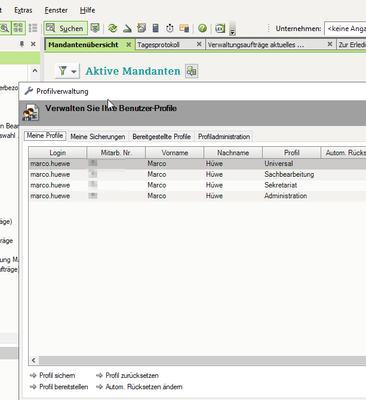The height and width of the screenshot is (400, 366).
Task: Collapse the left panel with the up chevron
Action: click(35, 71)
